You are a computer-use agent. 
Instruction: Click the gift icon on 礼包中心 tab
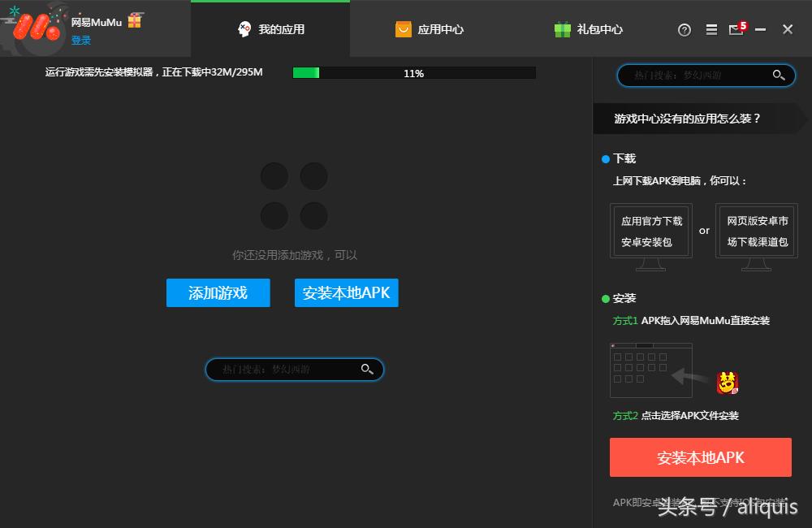click(x=563, y=28)
